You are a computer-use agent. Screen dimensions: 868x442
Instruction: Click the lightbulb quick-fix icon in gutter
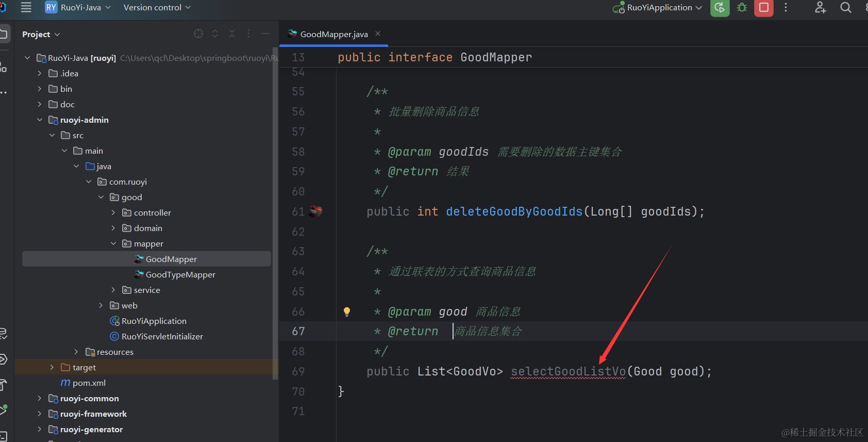coord(347,312)
